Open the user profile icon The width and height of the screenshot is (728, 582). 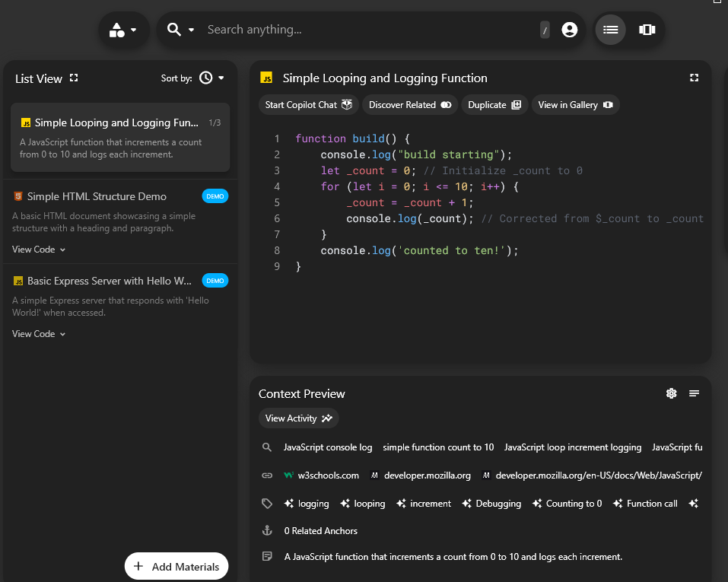click(570, 29)
